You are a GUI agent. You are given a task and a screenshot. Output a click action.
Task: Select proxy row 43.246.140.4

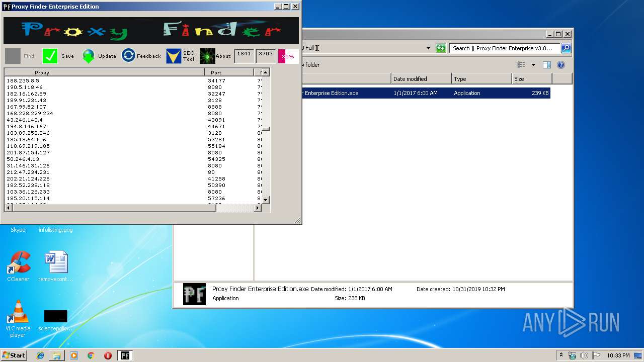tap(133, 120)
